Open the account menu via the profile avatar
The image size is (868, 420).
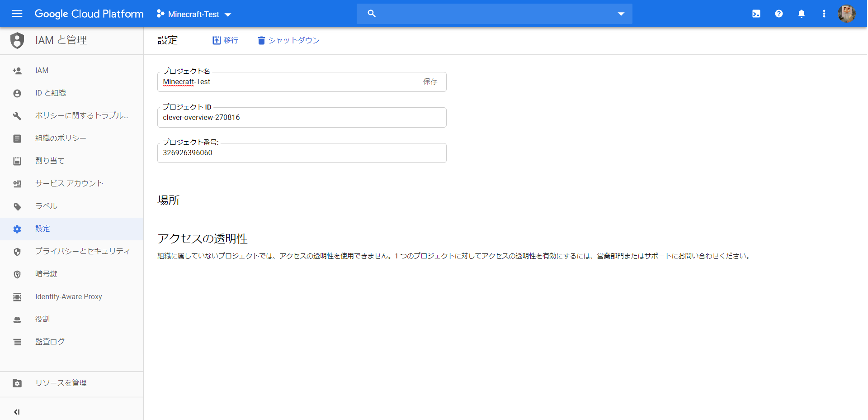(x=847, y=14)
